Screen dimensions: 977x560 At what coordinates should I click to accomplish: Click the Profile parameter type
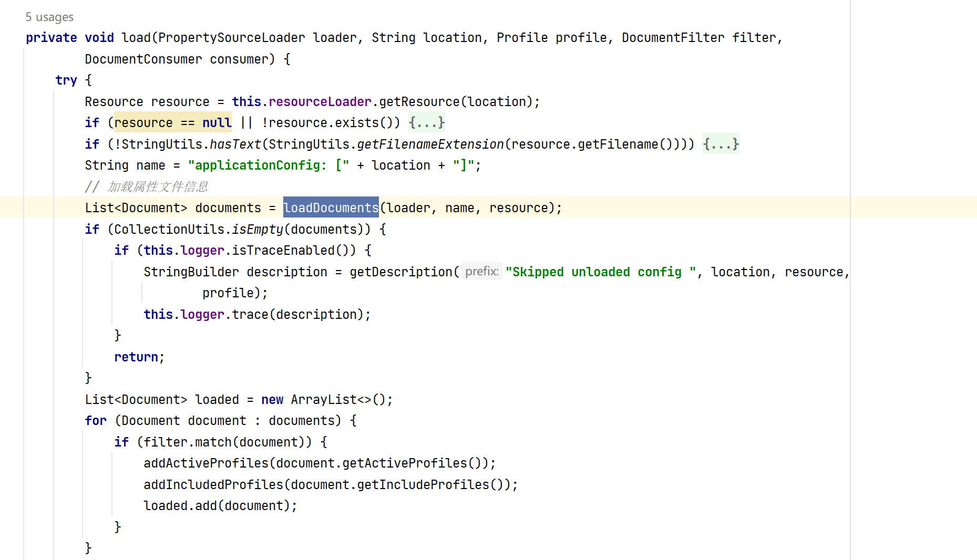[522, 38]
